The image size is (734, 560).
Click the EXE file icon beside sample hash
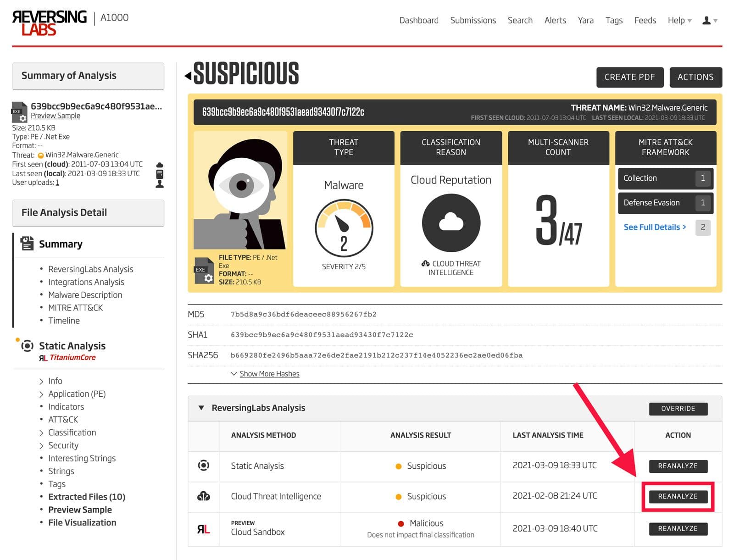coord(19,112)
